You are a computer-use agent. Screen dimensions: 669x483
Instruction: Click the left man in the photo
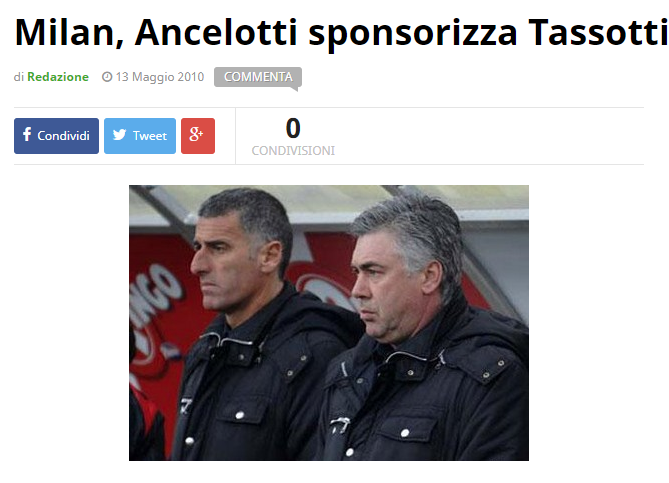click(x=252, y=324)
